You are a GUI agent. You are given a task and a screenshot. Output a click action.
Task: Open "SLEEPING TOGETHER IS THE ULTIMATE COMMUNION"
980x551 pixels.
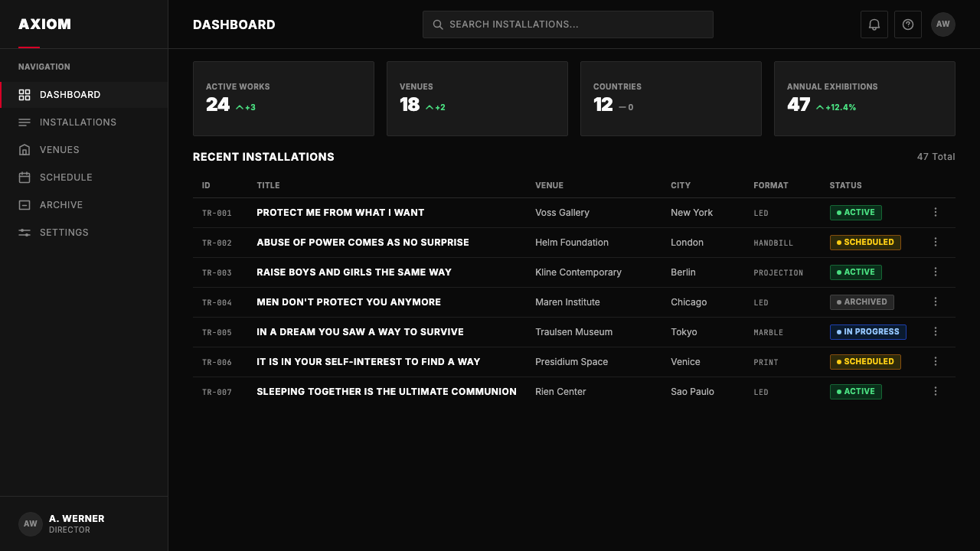(x=387, y=392)
